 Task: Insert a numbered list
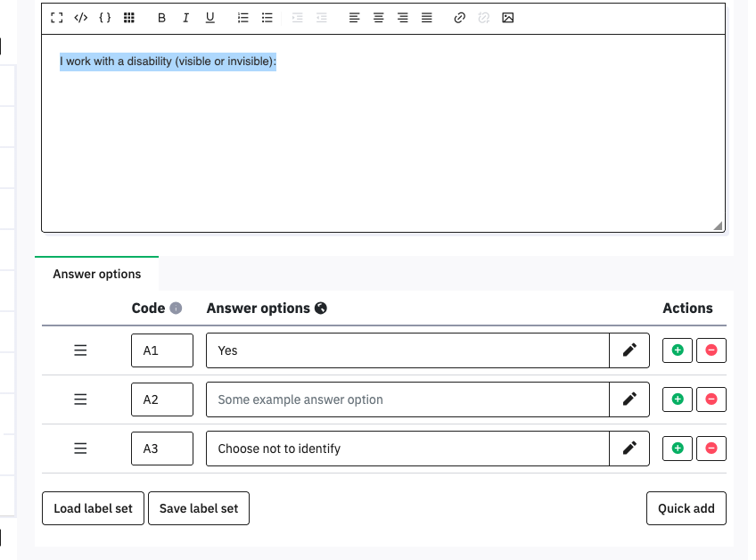[x=243, y=18]
